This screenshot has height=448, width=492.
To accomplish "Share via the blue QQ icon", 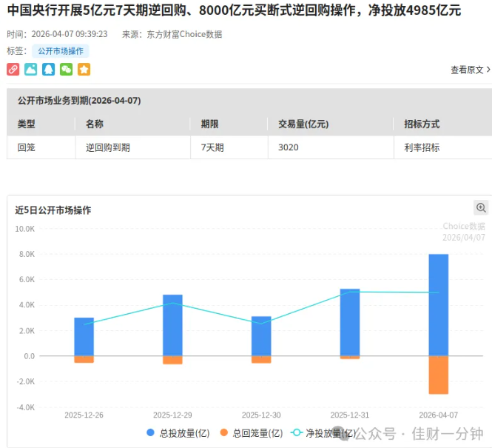I will tap(48, 70).
